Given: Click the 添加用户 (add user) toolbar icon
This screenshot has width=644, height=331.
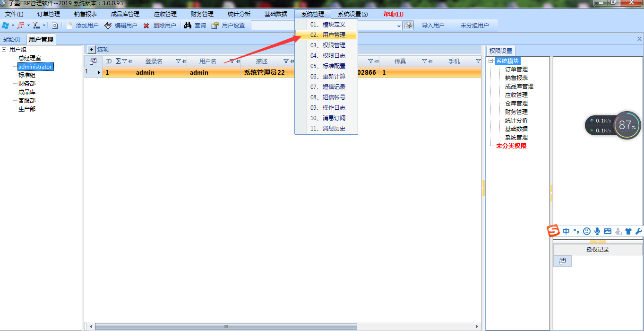Looking at the screenshot, I should (69, 26).
